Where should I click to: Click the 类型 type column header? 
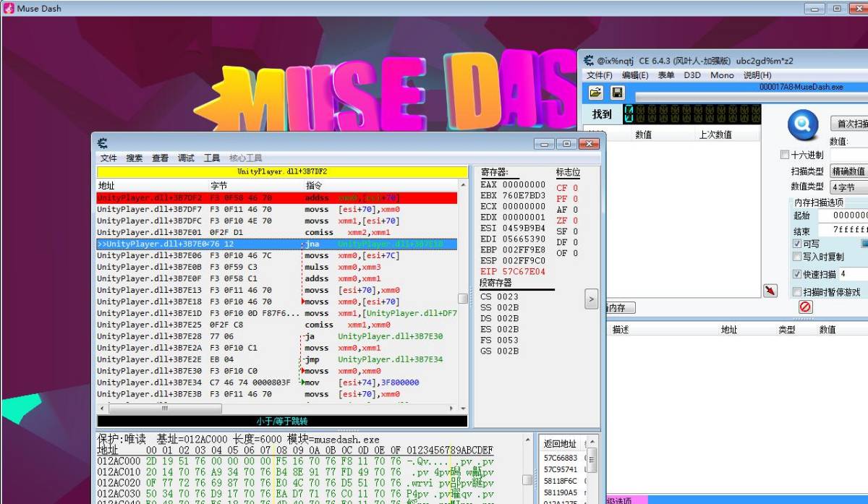787,330
